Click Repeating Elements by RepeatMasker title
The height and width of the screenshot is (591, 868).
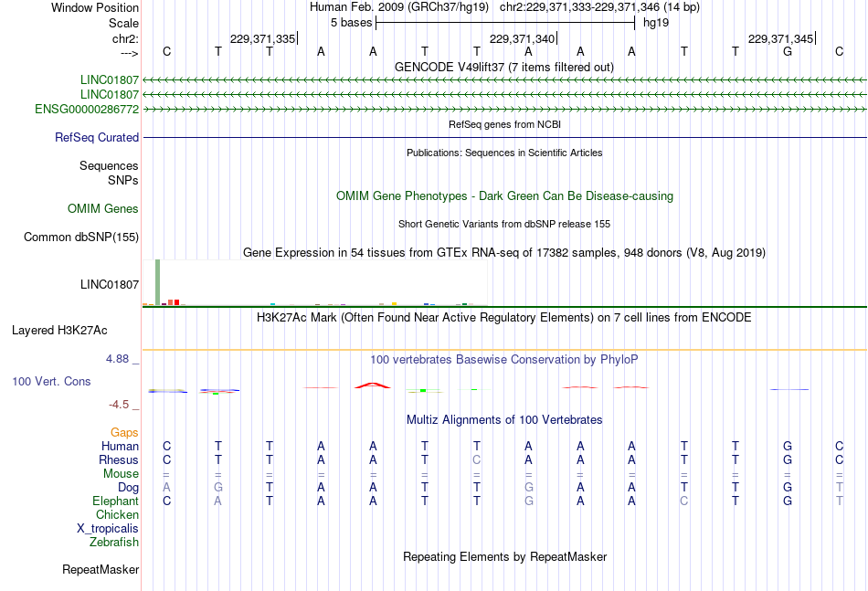[505, 556]
